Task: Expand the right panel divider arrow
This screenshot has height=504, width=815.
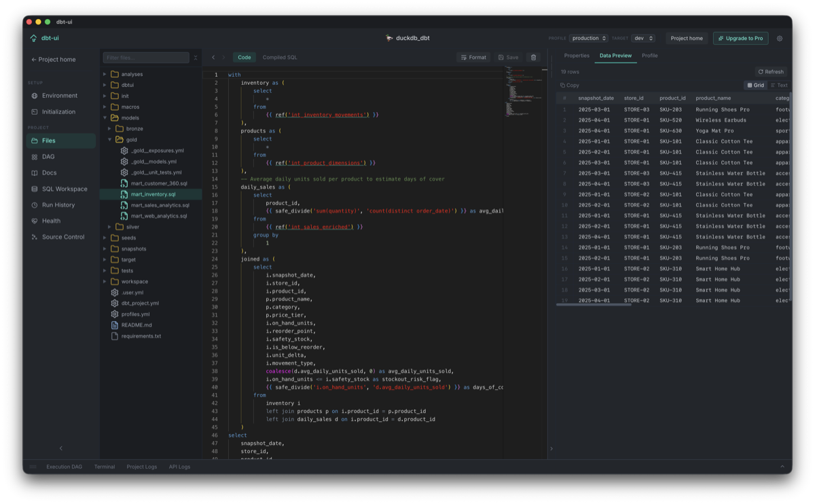Action: point(551,449)
